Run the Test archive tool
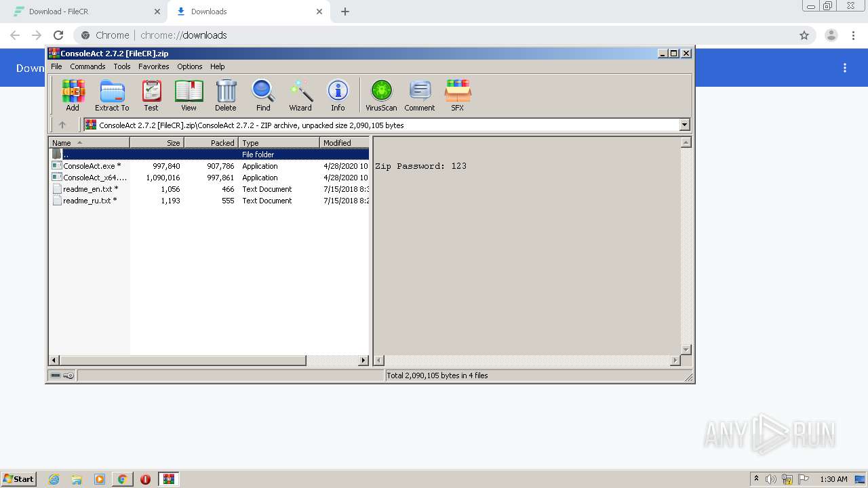Image resolution: width=868 pixels, height=488 pixels. pos(151,95)
